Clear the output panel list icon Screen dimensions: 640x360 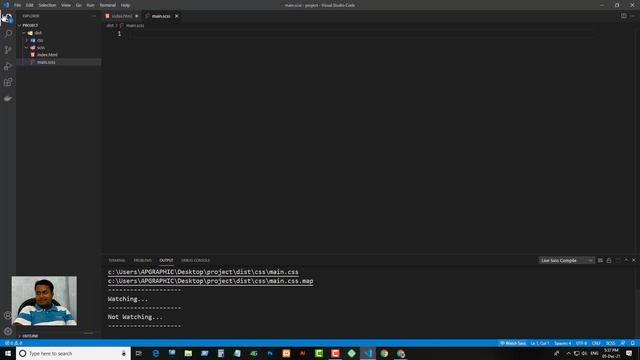(x=600, y=260)
